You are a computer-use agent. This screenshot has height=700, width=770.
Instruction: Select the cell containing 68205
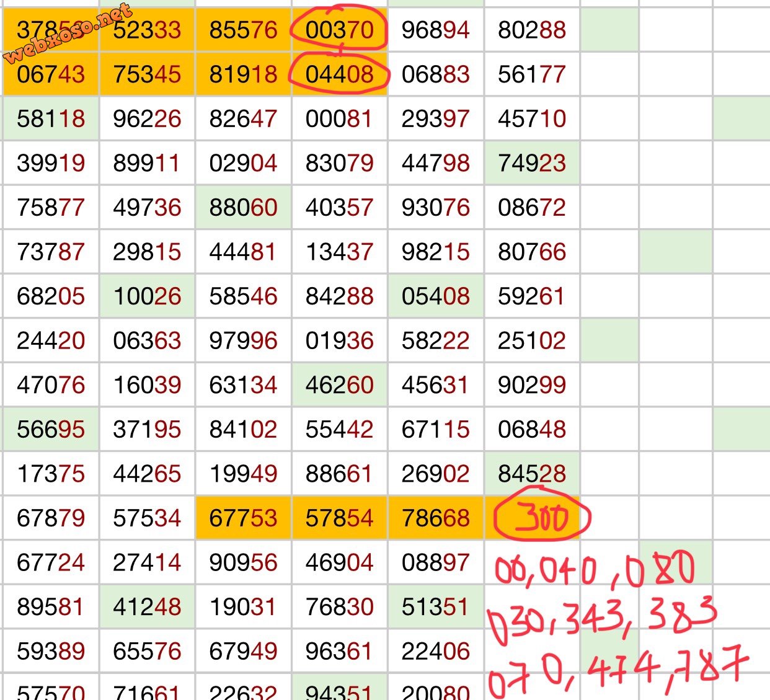[x=51, y=296]
